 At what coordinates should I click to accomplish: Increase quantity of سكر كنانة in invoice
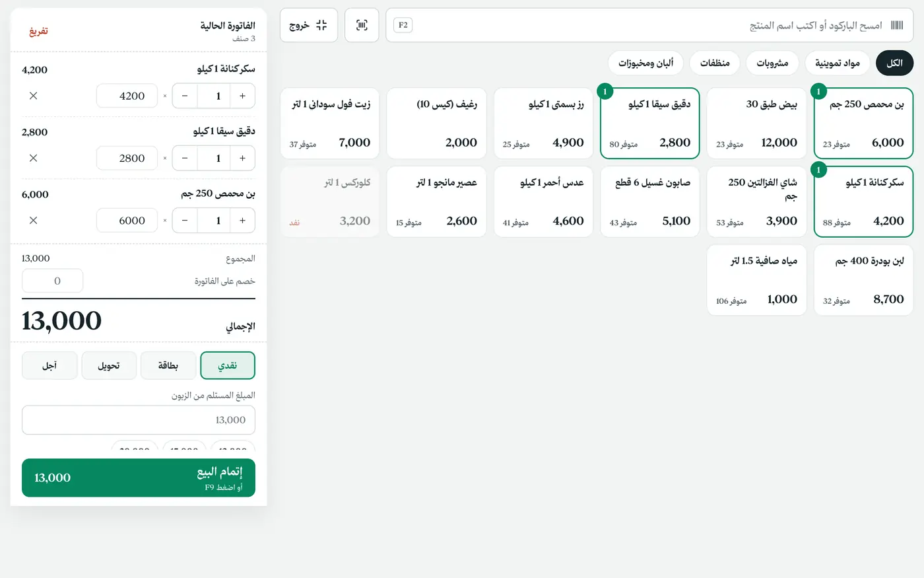click(x=243, y=96)
